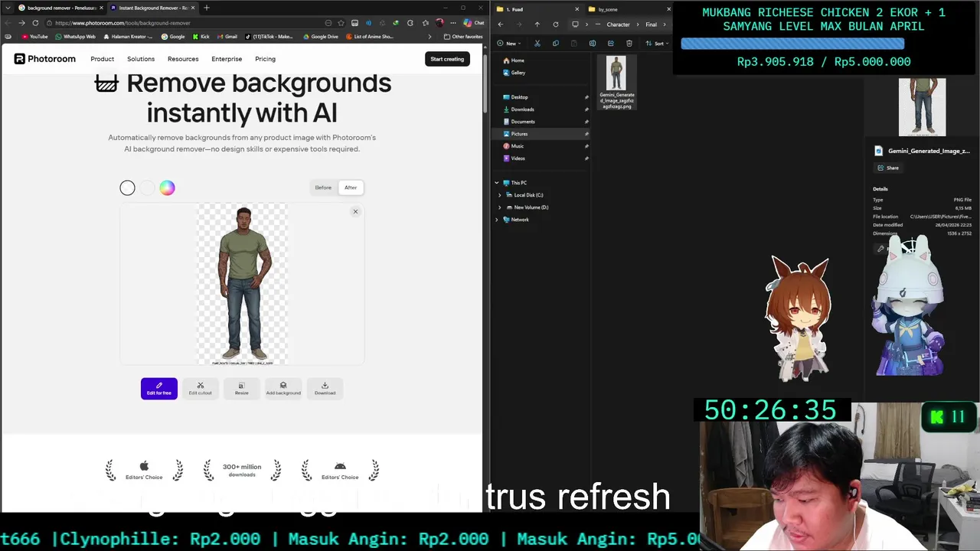Image resolution: width=980 pixels, height=551 pixels.
Task: Unpin Documents from quick access
Action: (586, 122)
